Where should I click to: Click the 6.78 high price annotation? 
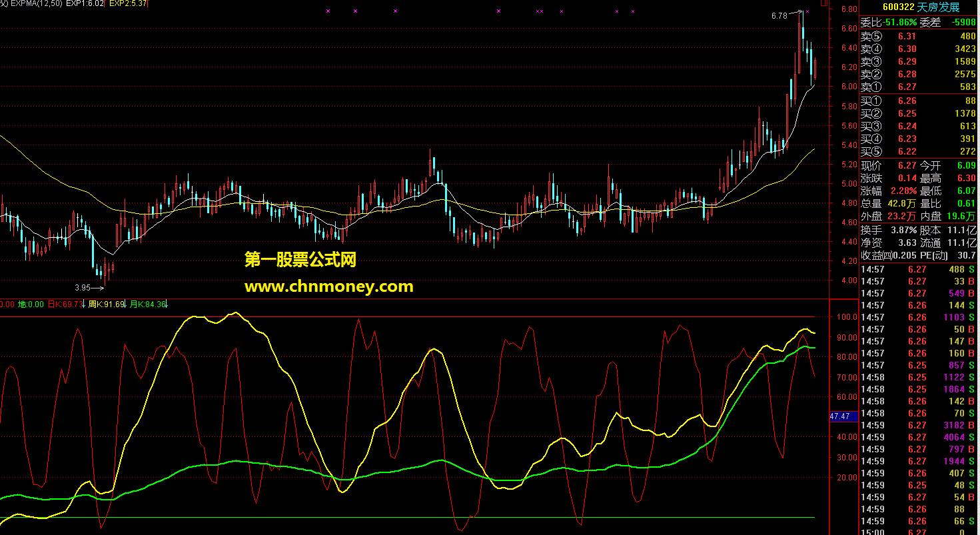[778, 15]
